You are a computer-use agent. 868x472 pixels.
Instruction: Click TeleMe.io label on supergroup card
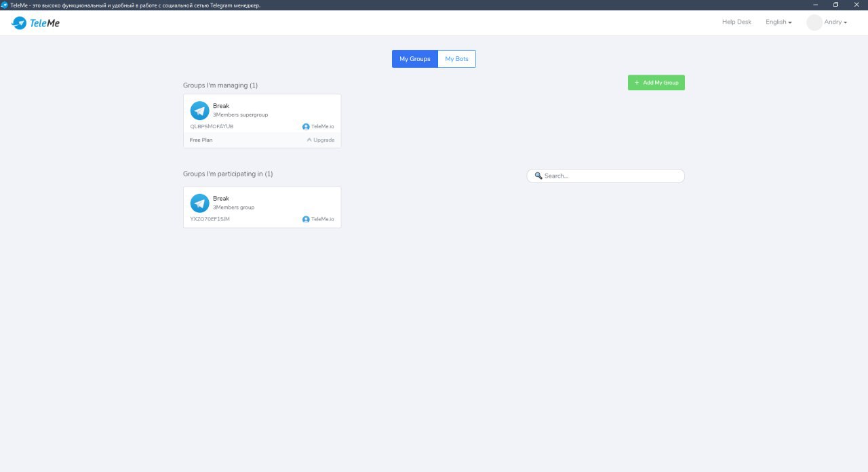[323, 127]
